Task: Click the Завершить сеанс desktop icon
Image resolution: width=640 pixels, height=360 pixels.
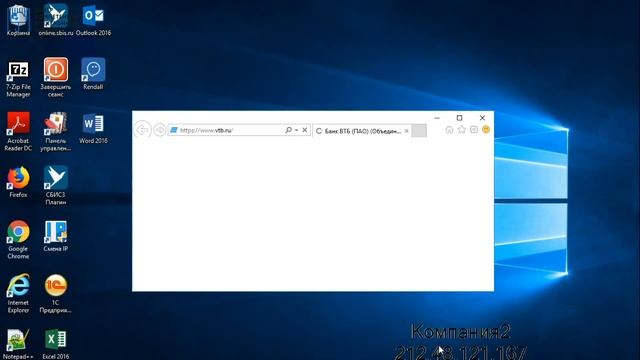Action: pos(56,78)
